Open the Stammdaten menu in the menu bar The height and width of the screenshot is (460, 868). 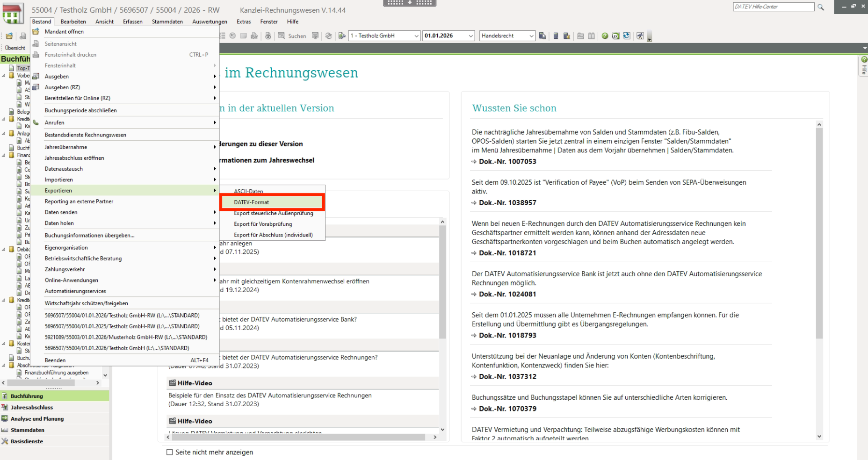pos(167,22)
